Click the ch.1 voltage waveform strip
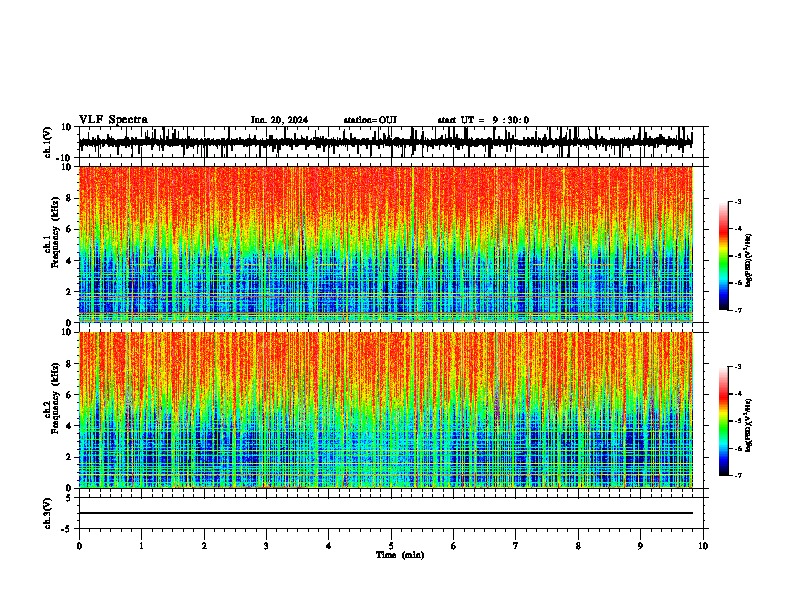The image size is (792, 612). point(385,142)
